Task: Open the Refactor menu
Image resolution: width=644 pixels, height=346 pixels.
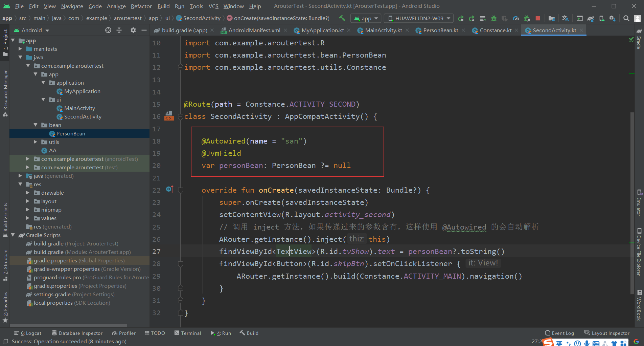Action: click(x=141, y=6)
